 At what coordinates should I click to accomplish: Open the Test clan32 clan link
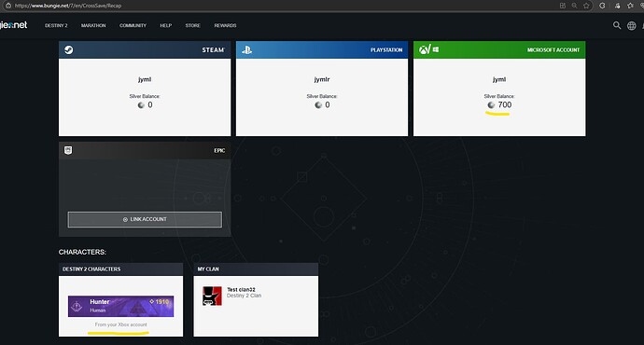click(241, 290)
